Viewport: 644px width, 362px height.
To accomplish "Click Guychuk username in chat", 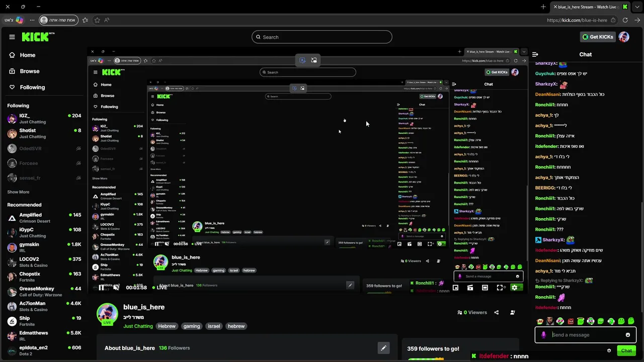I will (545, 73).
